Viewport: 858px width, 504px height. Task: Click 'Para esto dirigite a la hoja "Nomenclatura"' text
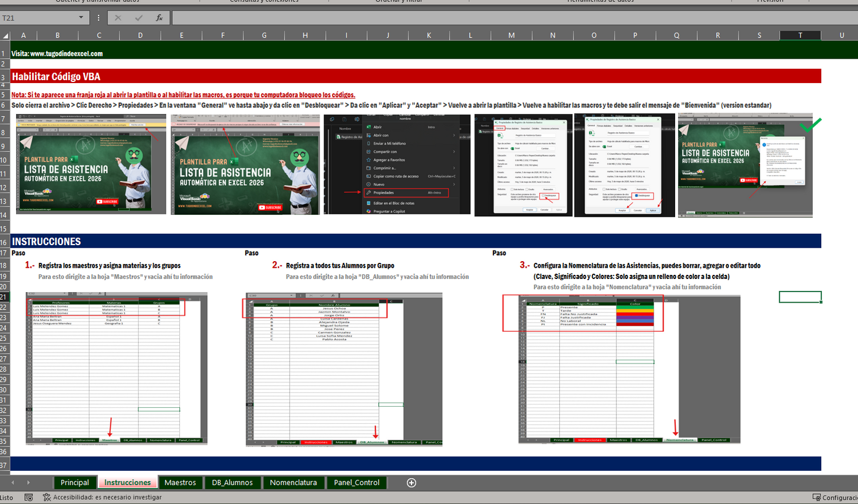coord(627,287)
